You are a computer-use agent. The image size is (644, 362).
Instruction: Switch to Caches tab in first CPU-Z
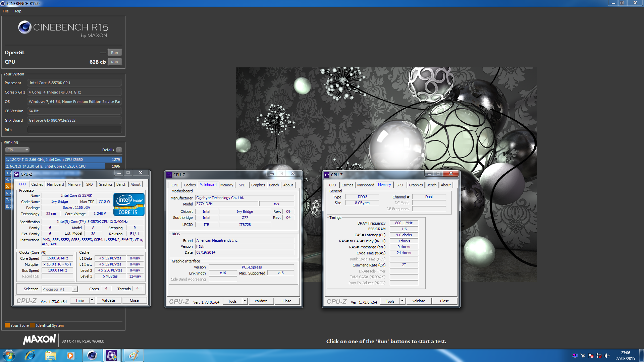click(x=37, y=184)
